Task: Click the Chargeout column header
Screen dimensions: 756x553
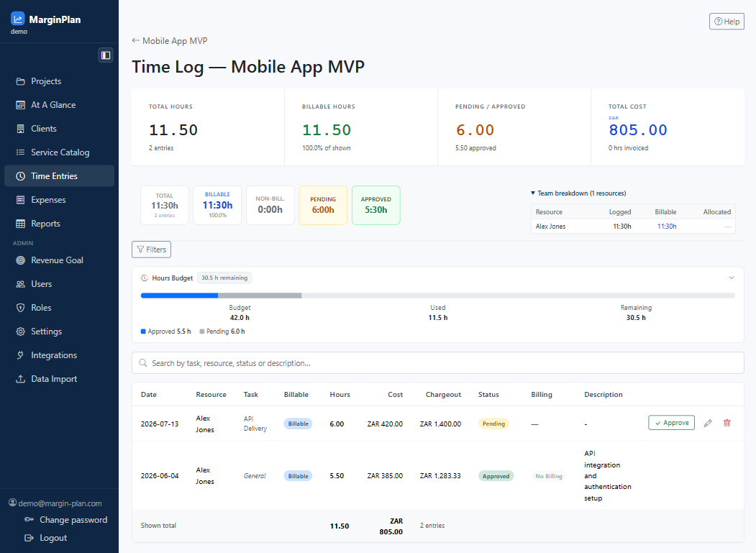Action: [x=443, y=394]
